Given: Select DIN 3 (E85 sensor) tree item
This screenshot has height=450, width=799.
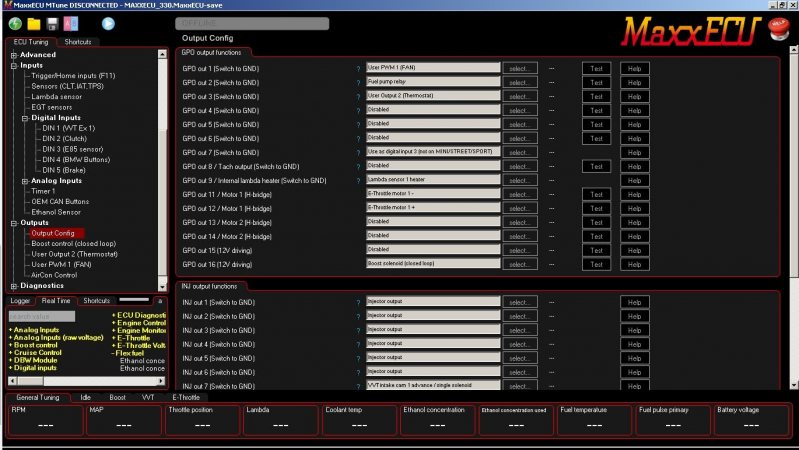Looking at the screenshot, I should pyautogui.click(x=73, y=149).
